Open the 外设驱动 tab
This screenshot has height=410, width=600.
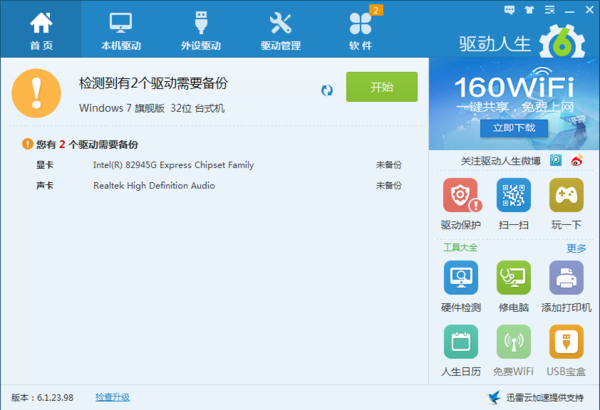(x=201, y=29)
